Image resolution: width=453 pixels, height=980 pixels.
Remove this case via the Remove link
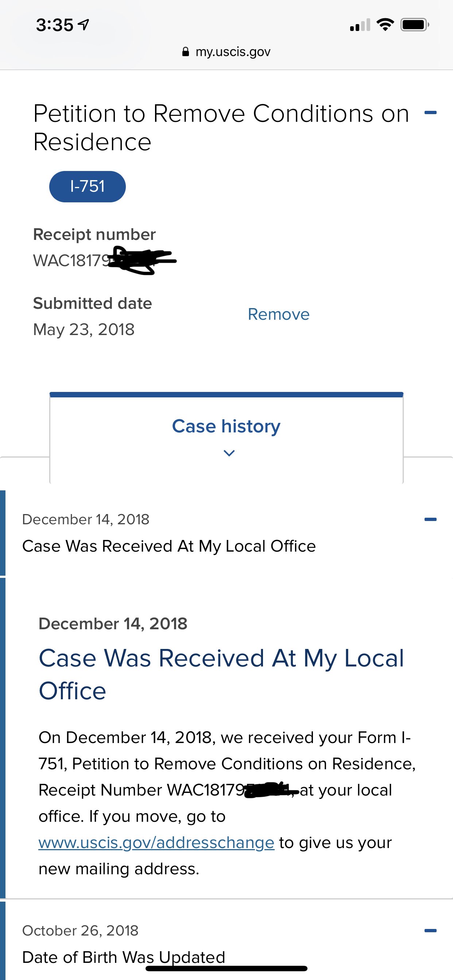click(x=279, y=314)
